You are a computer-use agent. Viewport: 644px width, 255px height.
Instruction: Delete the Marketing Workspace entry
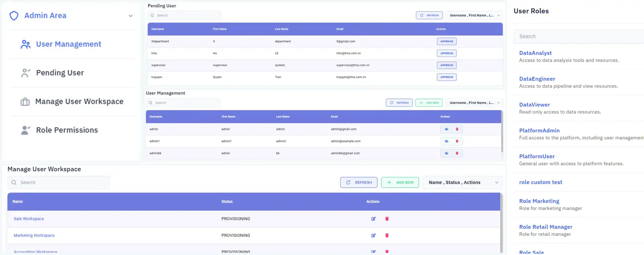(387, 235)
